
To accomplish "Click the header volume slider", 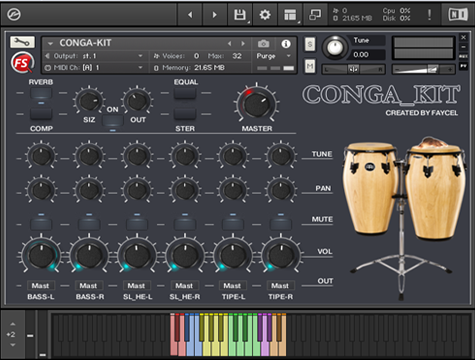I will tap(423, 69).
